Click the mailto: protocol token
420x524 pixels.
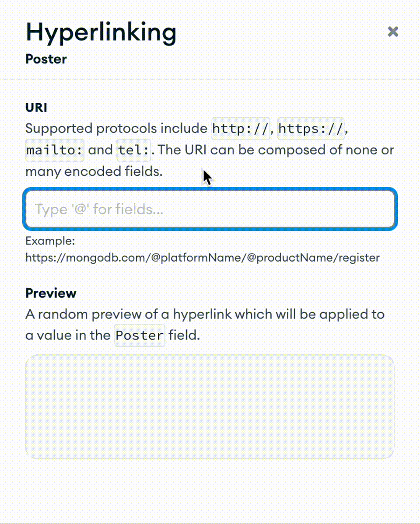click(54, 150)
